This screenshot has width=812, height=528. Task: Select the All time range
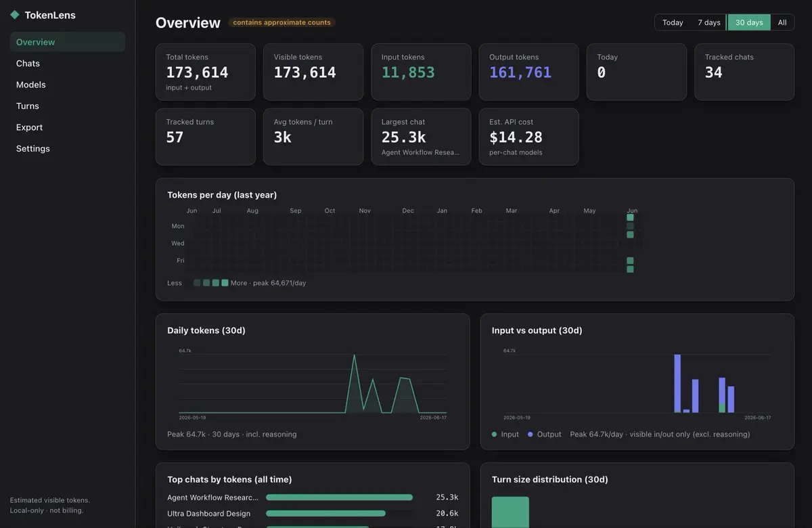coord(782,22)
